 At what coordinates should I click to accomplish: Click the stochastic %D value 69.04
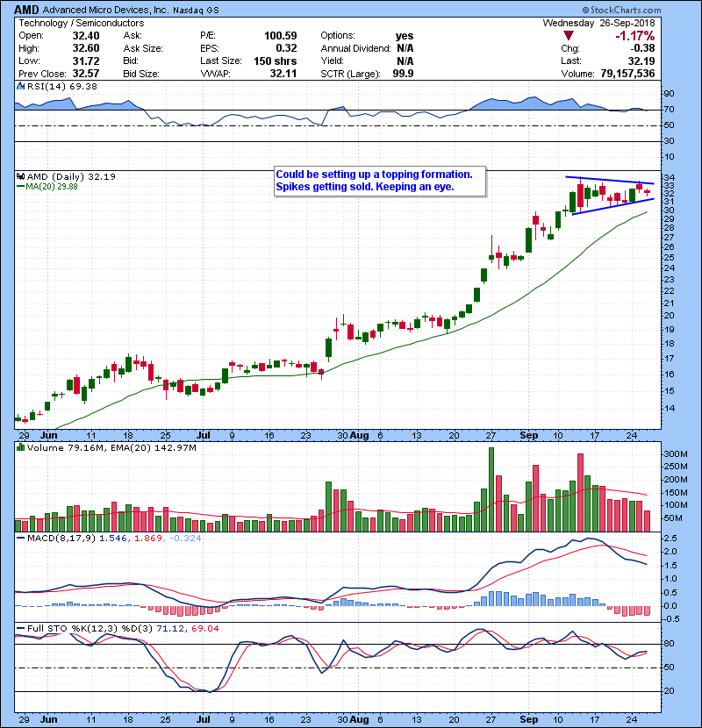pos(204,629)
